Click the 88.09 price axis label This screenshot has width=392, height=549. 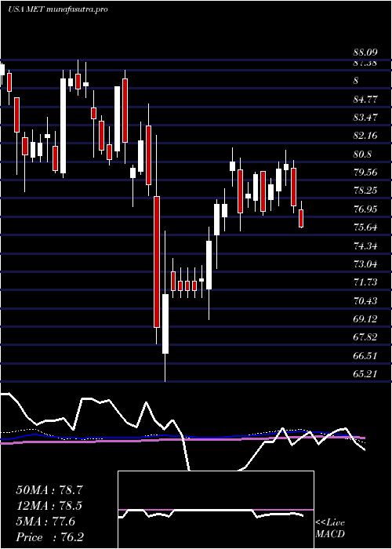pos(365,53)
